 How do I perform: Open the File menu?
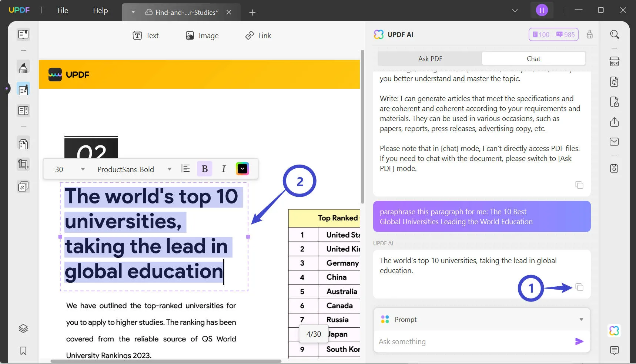tap(63, 10)
